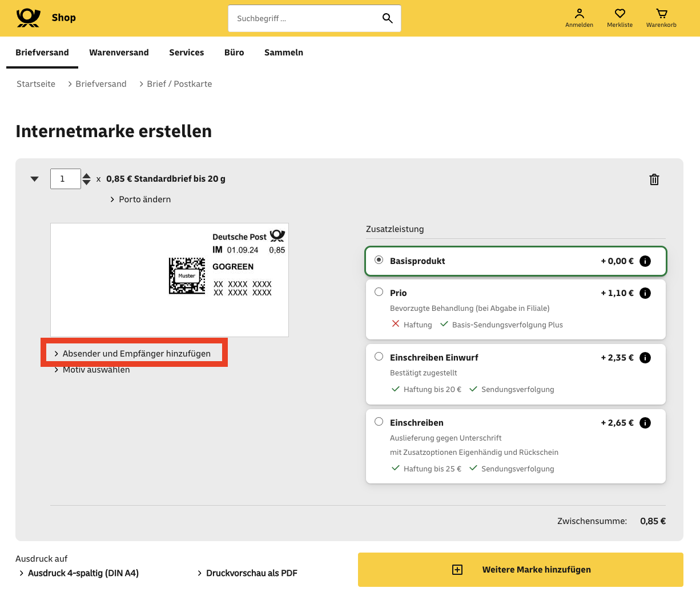700x600 pixels.
Task: Expand Absender und Empfänger hinzufügen
Action: click(x=132, y=354)
